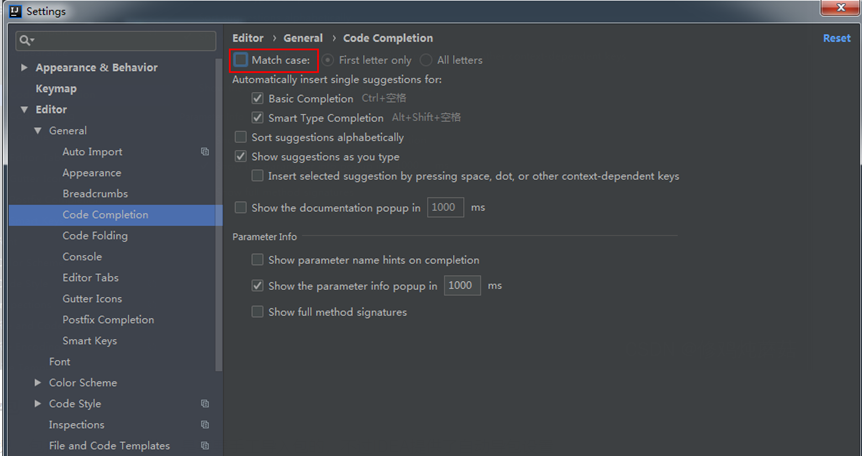Open the Smart Keys settings
The image size is (862, 456).
pyautogui.click(x=90, y=340)
